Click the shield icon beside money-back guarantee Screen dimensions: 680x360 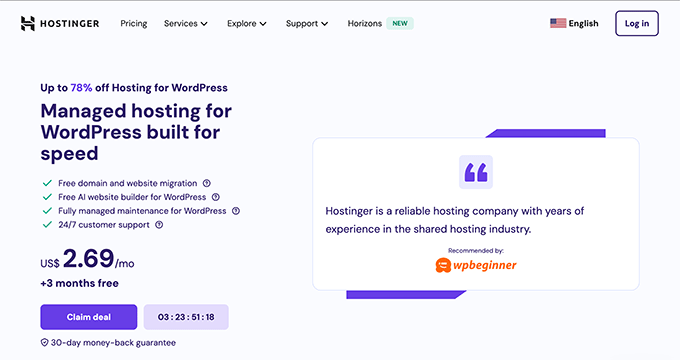coord(44,343)
